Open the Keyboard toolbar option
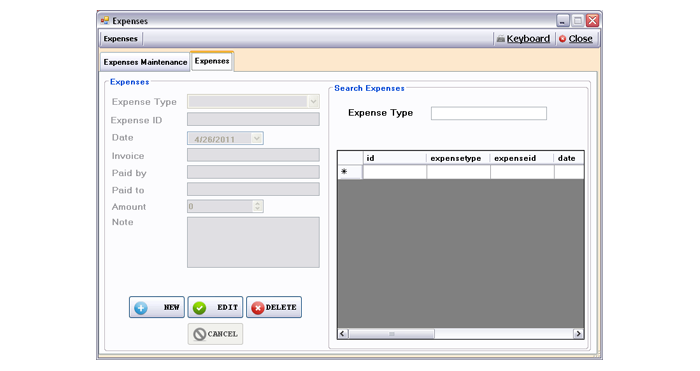 523,39
